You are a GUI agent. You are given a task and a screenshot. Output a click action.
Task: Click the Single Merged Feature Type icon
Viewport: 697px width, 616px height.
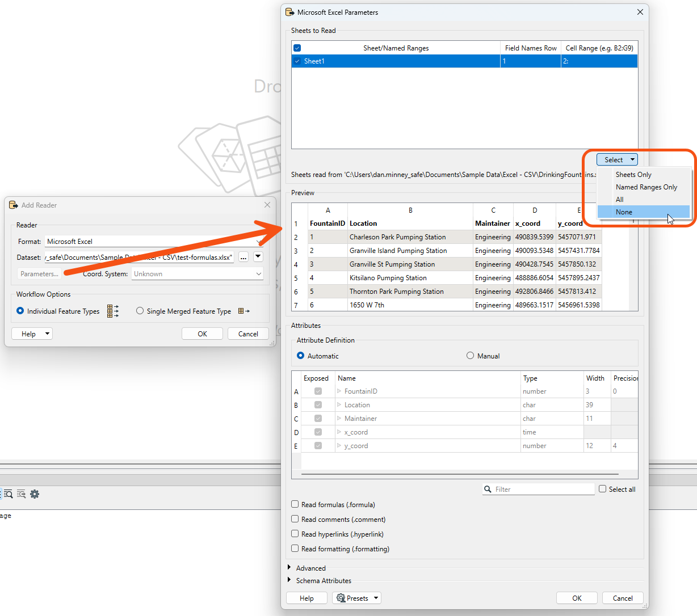pos(243,311)
